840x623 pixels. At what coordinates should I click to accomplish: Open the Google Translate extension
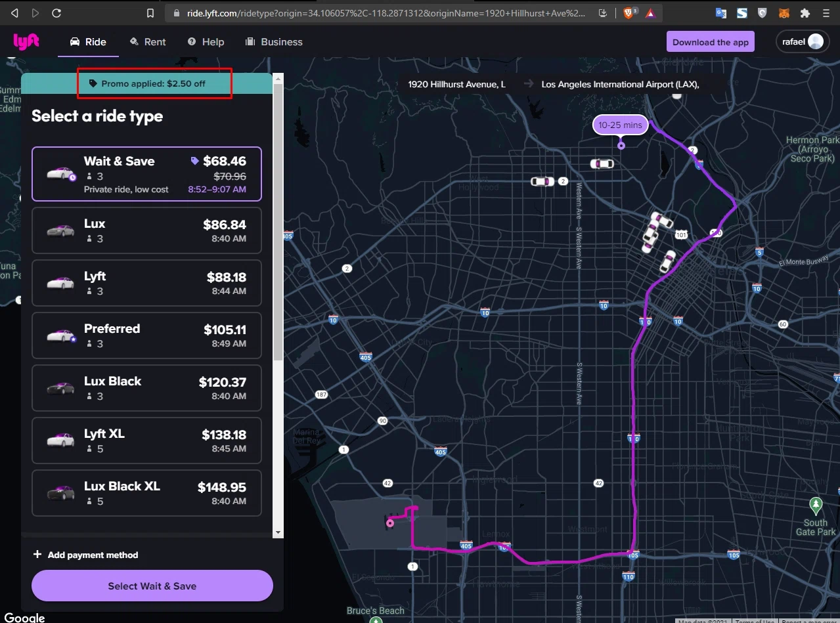pyautogui.click(x=721, y=13)
